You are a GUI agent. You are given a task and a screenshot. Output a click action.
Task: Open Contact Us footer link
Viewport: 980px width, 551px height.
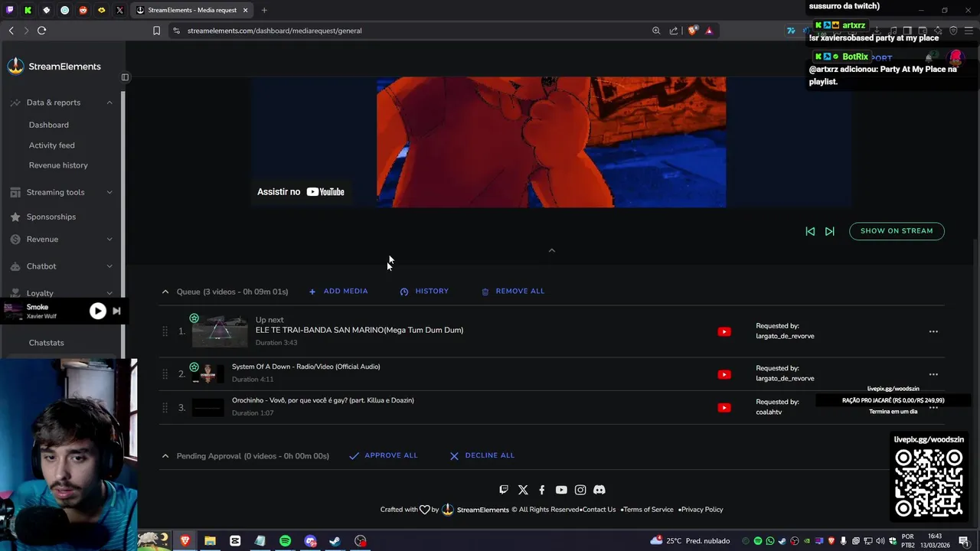click(x=599, y=510)
